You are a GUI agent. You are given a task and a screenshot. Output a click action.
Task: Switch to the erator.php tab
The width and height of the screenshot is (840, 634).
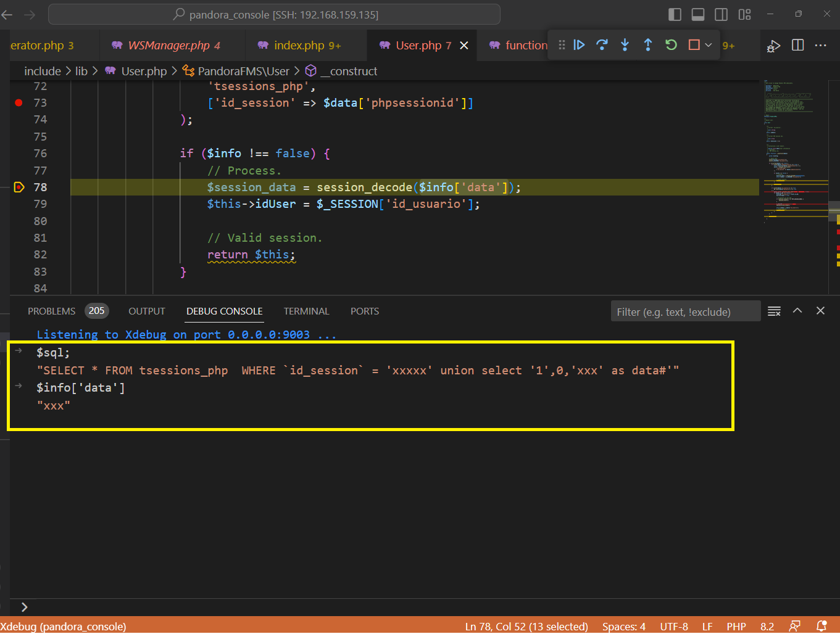[x=49, y=46]
